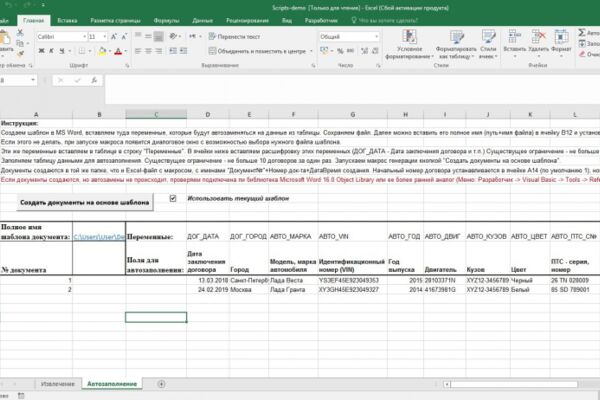Open the Формулы ribbon tab
Screen dimensions: 600x400
tap(166, 21)
